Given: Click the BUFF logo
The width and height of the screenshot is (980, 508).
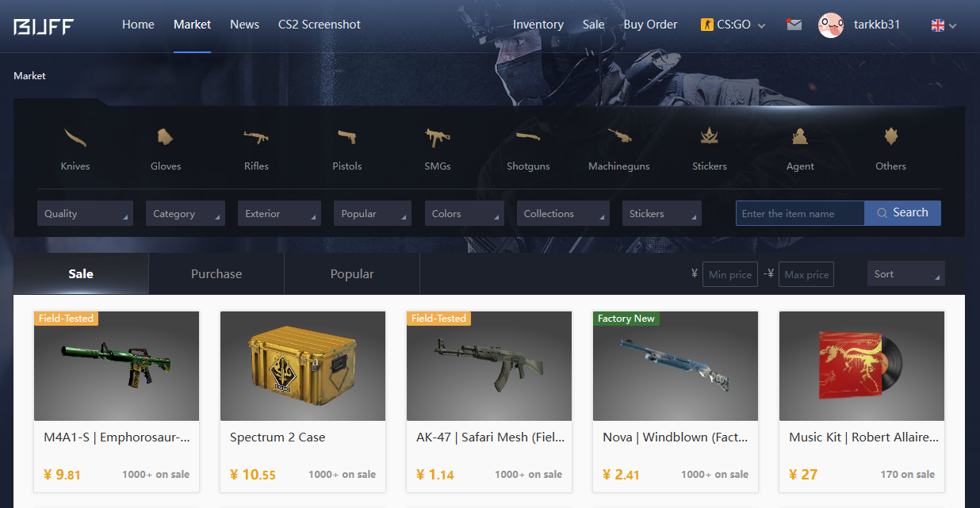Looking at the screenshot, I should tap(44, 26).
